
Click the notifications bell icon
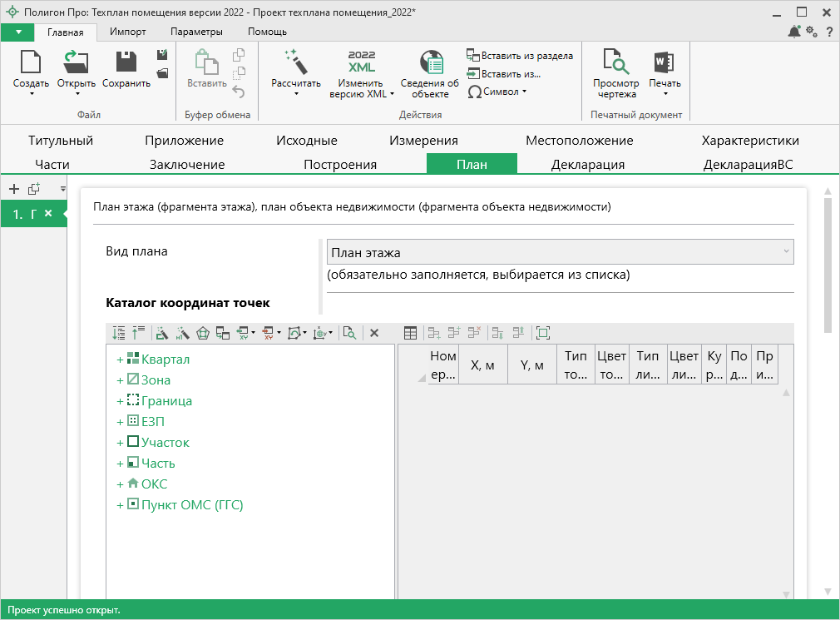(794, 32)
